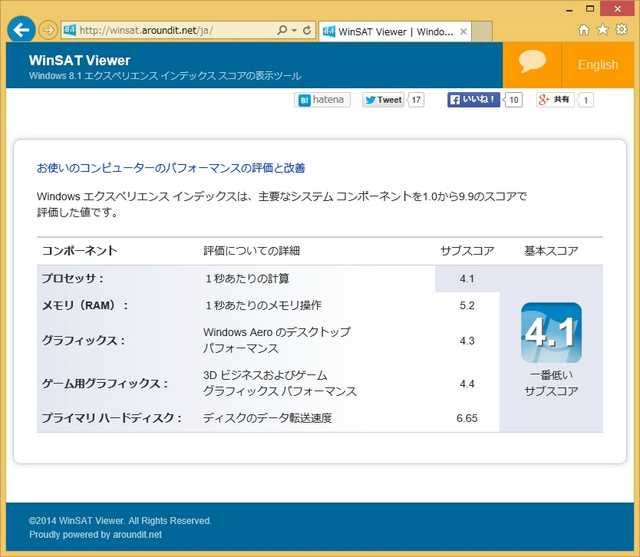Open the Favorites star icon
Screen dimensions: 640x557
(x=602, y=30)
